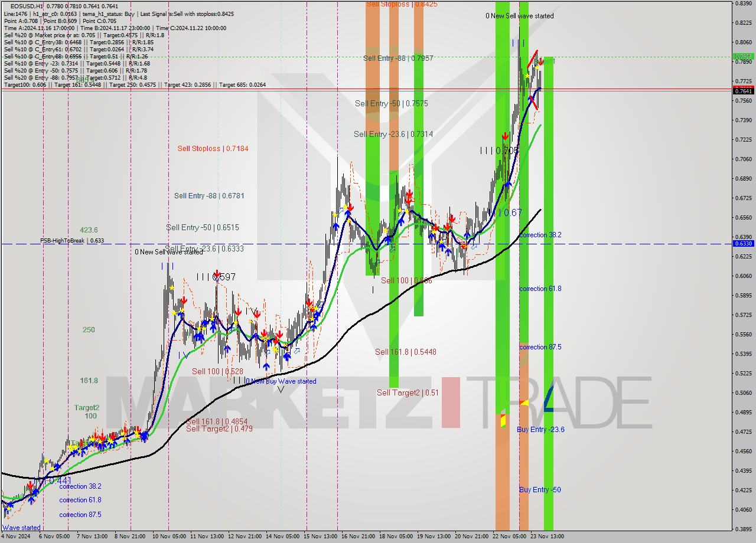Select the 'Sell Entry -88 | 0.7957' label

click(x=398, y=58)
